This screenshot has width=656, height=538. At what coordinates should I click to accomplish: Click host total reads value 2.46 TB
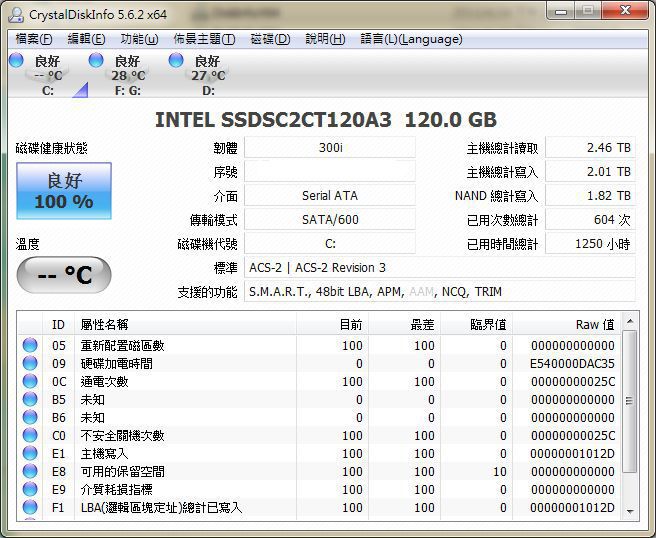(x=590, y=148)
